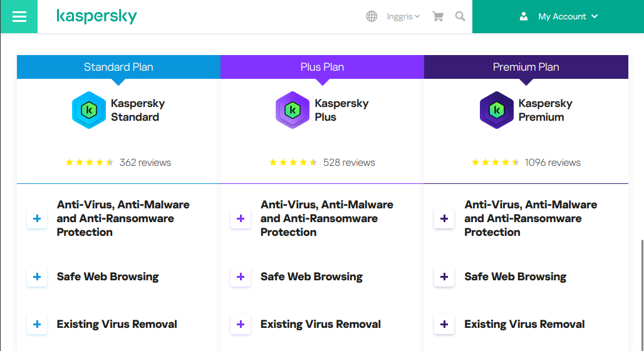
Task: Select the Premium Plan header tab
Action: 526,67
